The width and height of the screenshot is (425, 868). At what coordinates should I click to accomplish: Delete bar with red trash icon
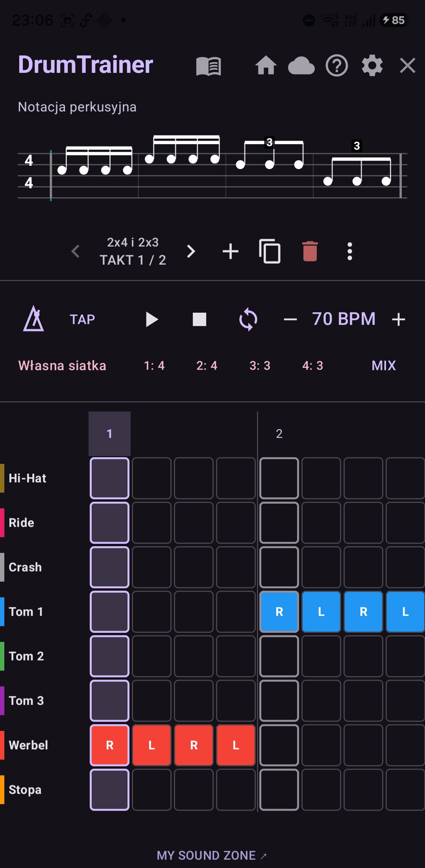310,251
